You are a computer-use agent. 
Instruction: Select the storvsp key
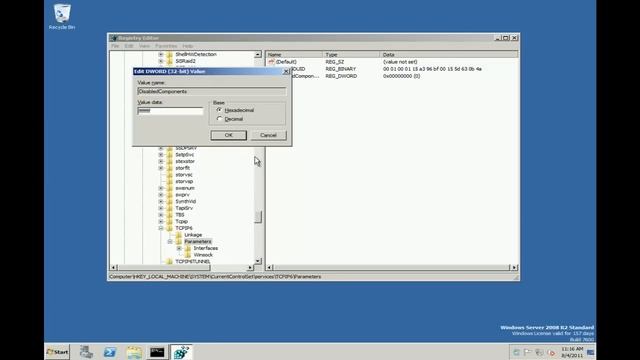point(184,181)
